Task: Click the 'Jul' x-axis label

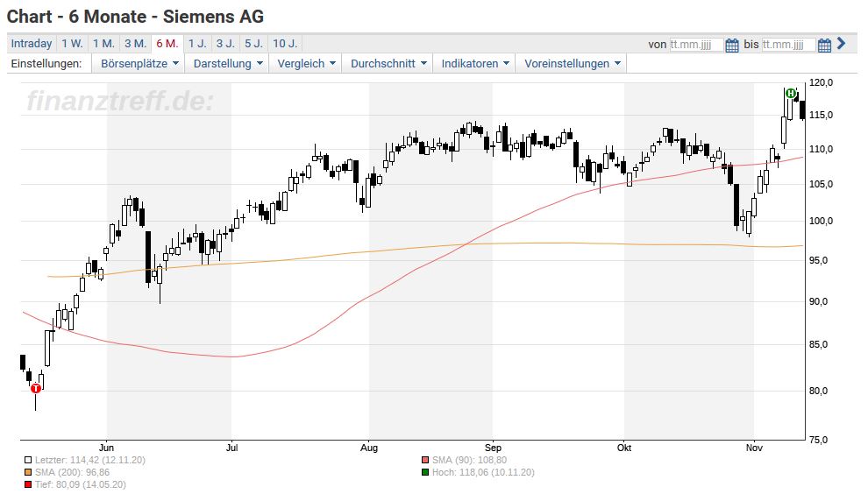Action: (x=232, y=448)
